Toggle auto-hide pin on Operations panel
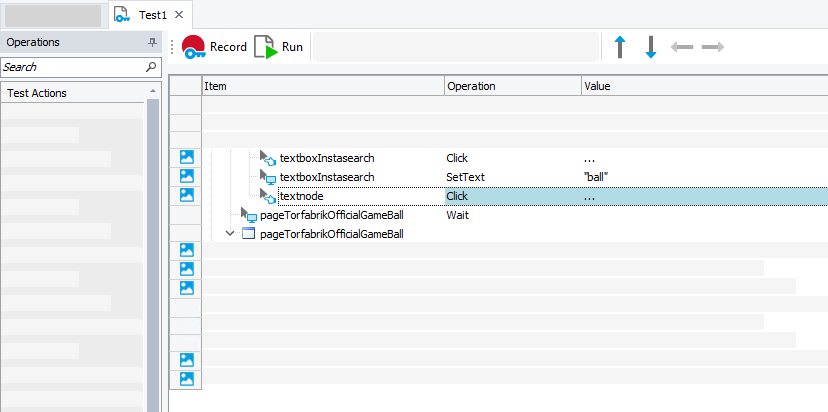Image resolution: width=828 pixels, height=412 pixels. pyautogui.click(x=152, y=42)
